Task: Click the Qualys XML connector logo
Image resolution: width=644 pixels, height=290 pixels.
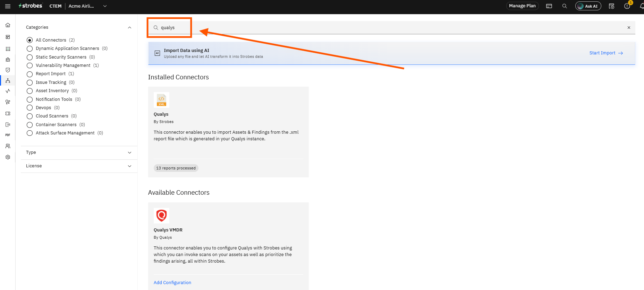Action: pyautogui.click(x=161, y=100)
